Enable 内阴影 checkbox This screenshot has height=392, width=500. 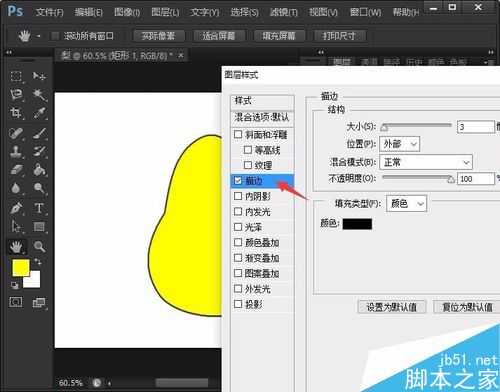238,196
